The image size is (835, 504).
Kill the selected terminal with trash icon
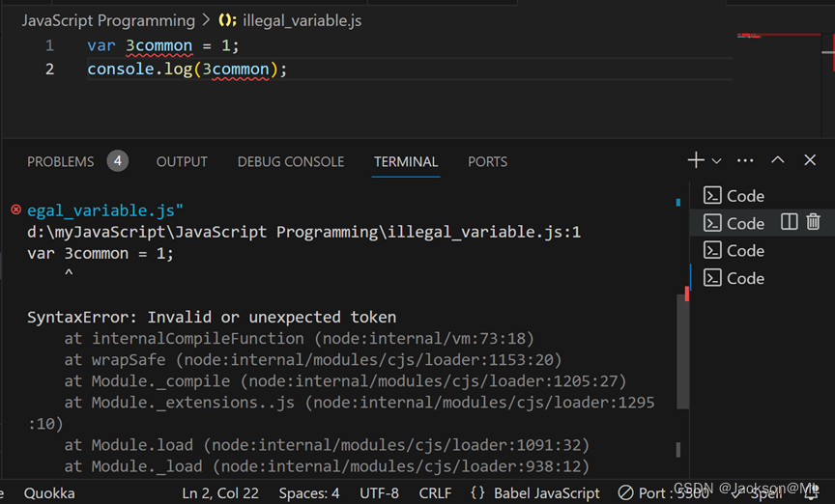click(x=813, y=222)
